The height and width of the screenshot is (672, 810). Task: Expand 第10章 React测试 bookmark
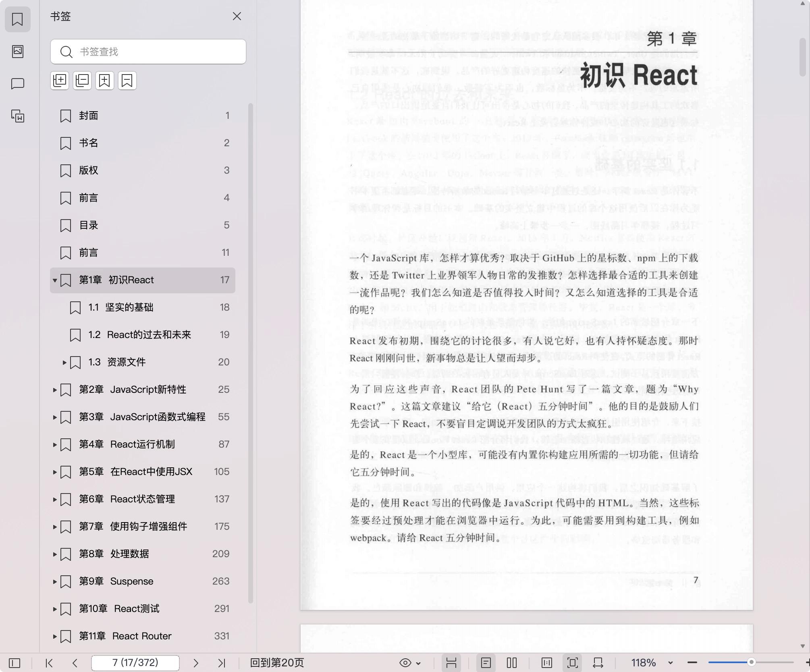tap(55, 609)
